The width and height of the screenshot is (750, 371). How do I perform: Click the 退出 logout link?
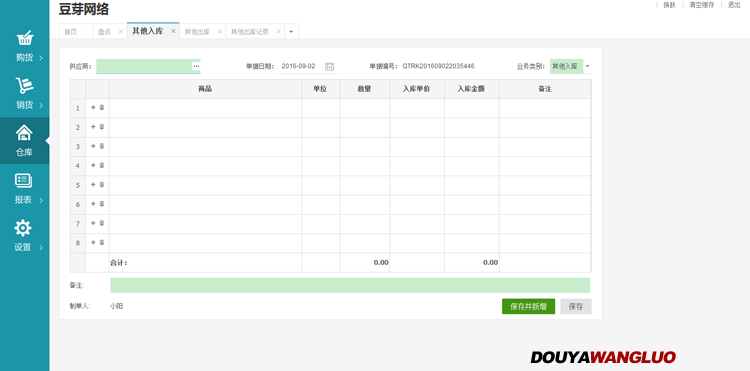(734, 5)
